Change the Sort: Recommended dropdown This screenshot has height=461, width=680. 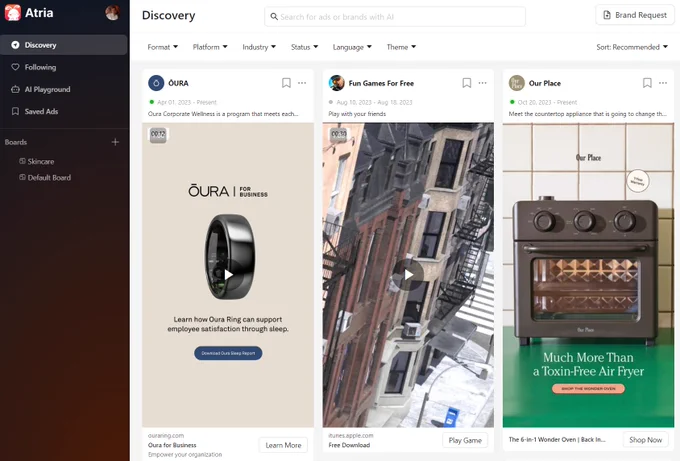(x=632, y=47)
